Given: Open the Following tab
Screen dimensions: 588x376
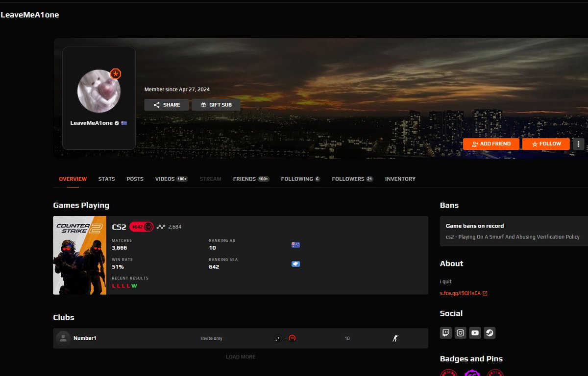Looking at the screenshot, I should 300,179.
